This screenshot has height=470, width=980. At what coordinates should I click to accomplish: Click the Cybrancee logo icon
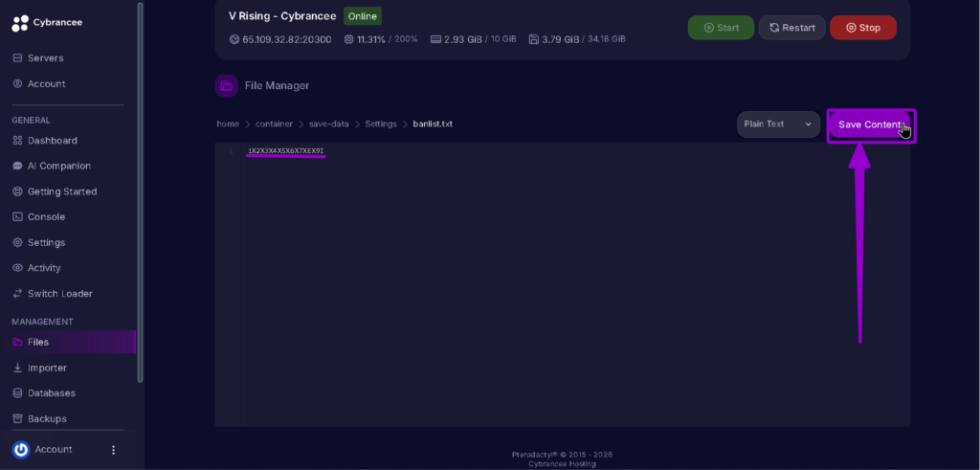pyautogui.click(x=20, y=23)
